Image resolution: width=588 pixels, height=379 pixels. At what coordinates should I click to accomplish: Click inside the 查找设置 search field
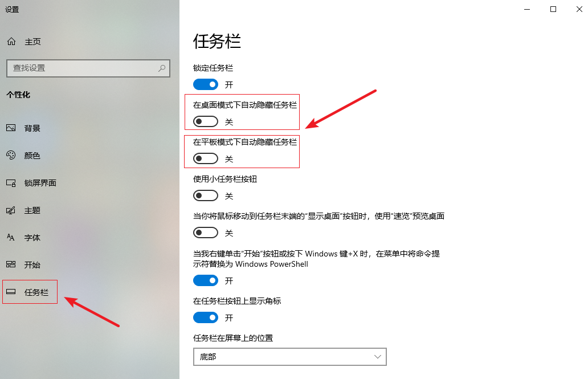pos(88,68)
